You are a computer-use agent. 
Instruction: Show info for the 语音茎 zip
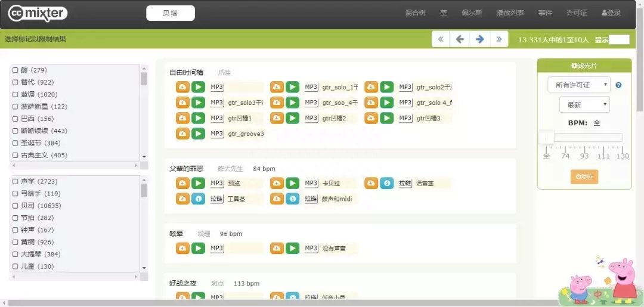[x=386, y=183]
